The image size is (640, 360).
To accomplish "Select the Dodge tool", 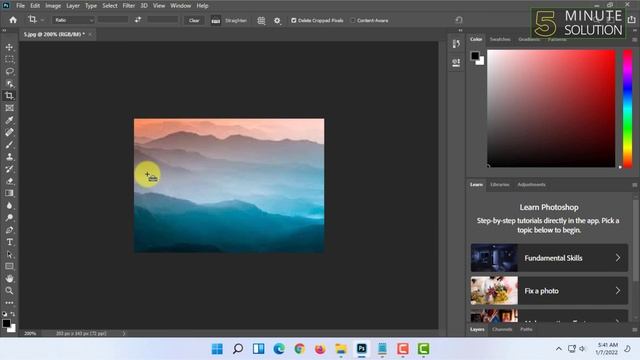I will coord(9,218).
